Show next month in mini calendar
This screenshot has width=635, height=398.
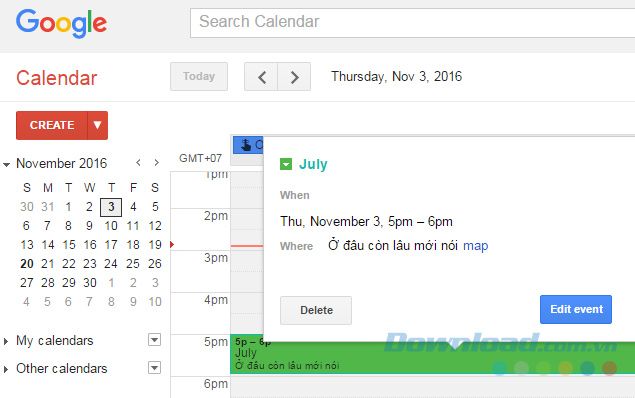(156, 163)
